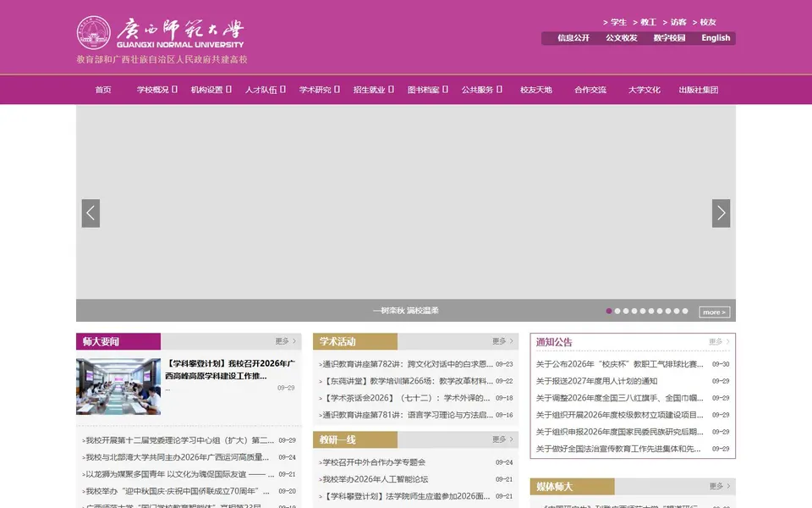Click 更多 in 教研一线 section

pyautogui.click(x=502, y=439)
